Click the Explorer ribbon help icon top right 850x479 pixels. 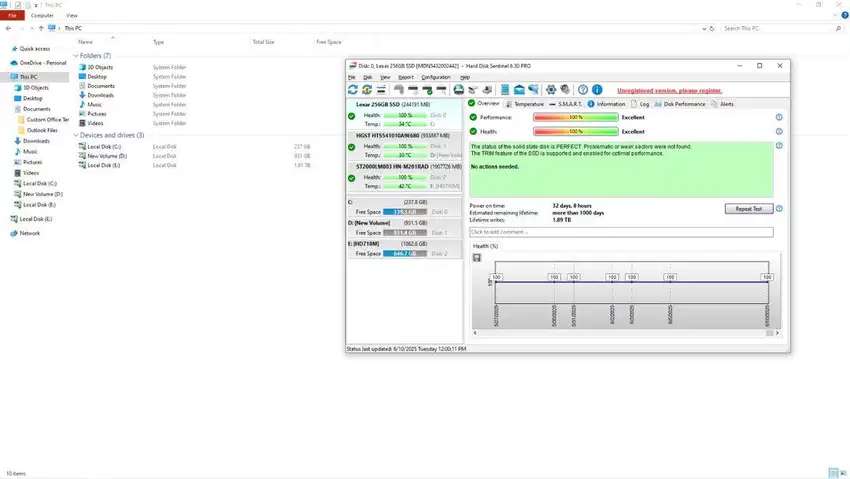click(845, 15)
